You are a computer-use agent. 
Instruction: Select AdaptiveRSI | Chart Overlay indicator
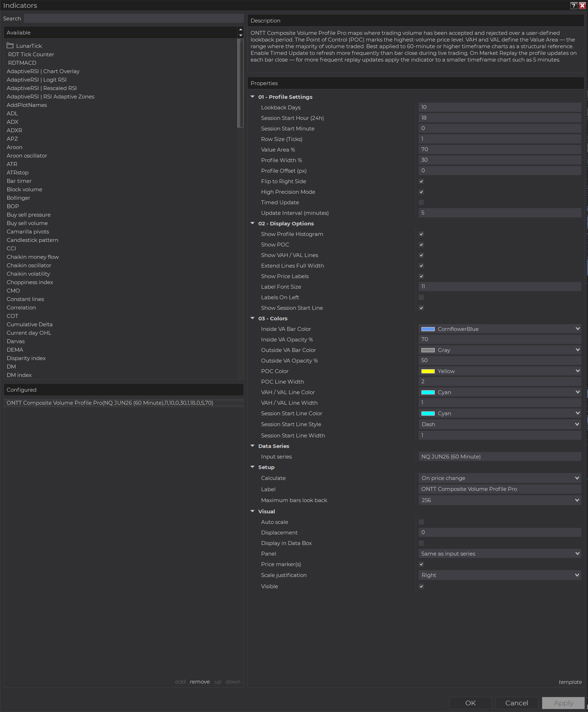coord(43,71)
